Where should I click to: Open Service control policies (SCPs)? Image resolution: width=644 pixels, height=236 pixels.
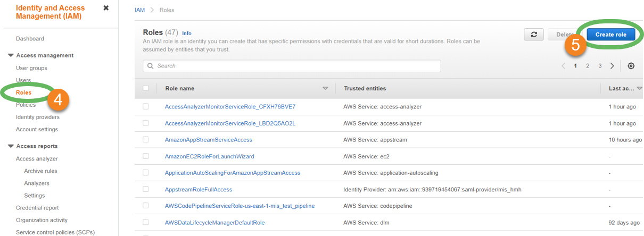[x=55, y=232]
